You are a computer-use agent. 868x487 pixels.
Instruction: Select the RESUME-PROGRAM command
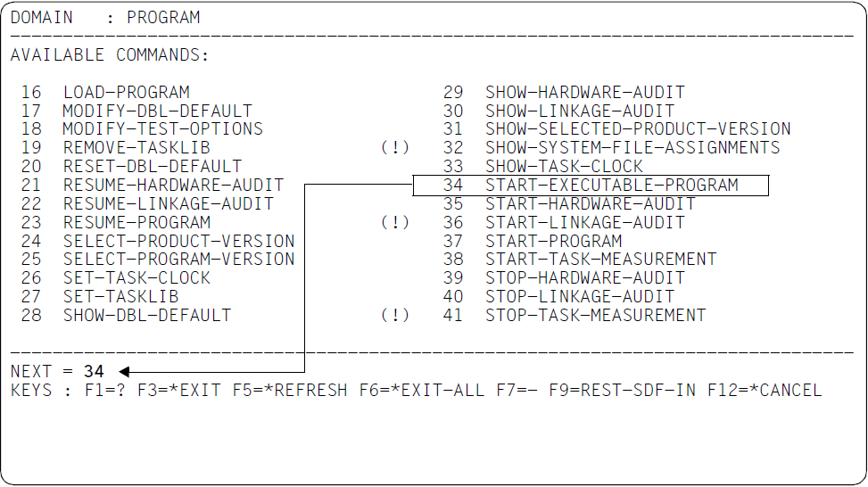(x=136, y=222)
